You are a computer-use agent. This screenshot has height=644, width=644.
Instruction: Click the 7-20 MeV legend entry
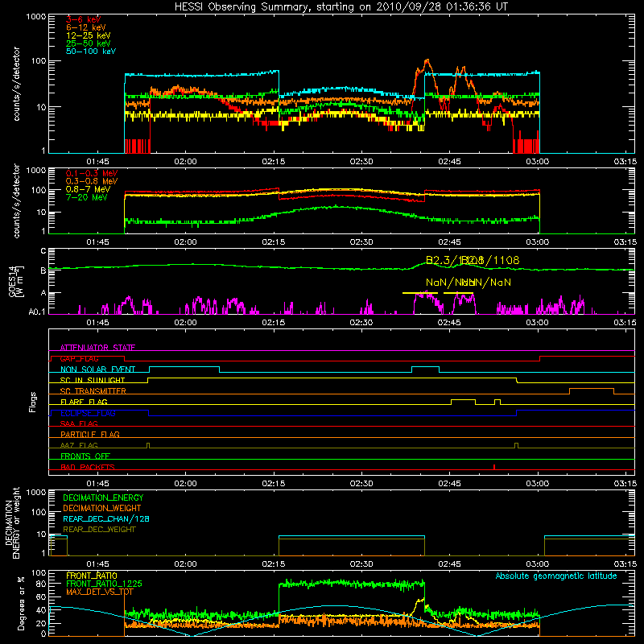tap(87, 197)
